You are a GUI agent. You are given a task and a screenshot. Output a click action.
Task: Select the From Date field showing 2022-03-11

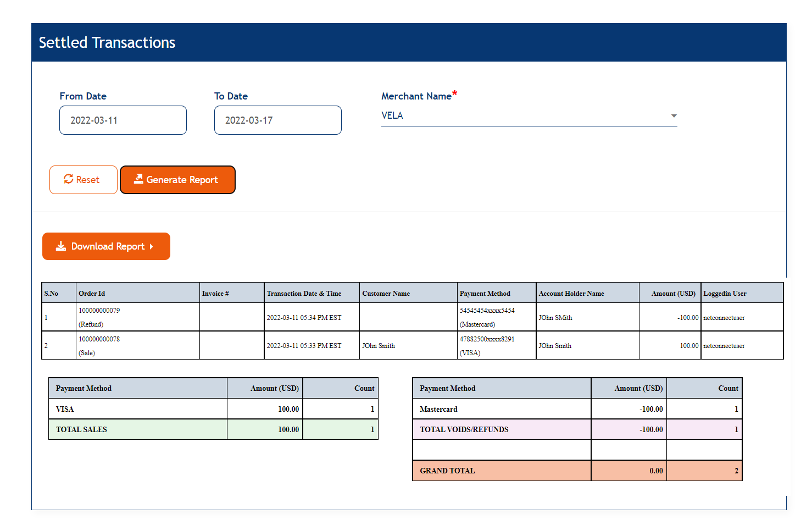(123, 120)
